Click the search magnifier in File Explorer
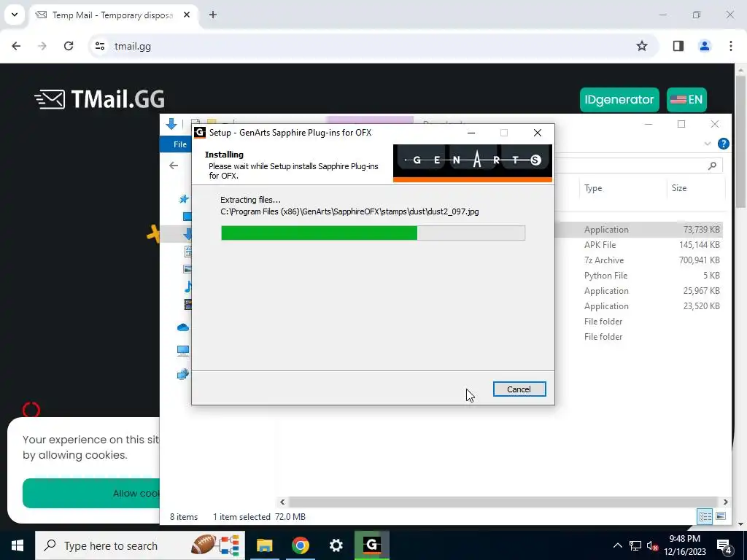 [712, 166]
